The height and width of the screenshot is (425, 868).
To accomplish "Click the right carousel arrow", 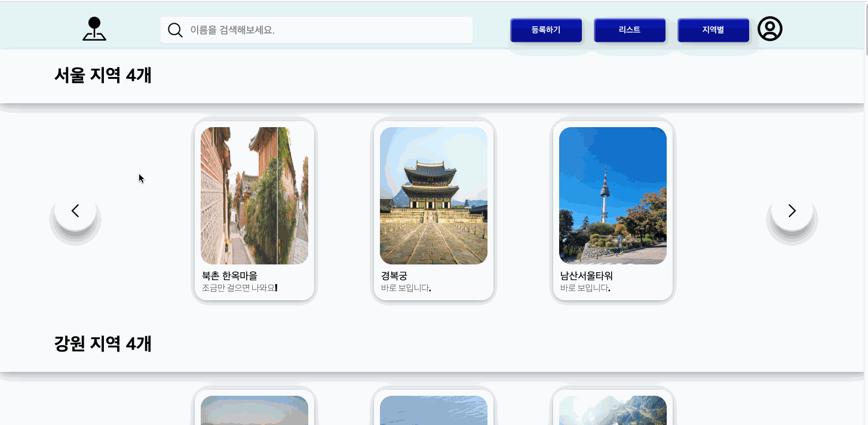I will coord(792,210).
